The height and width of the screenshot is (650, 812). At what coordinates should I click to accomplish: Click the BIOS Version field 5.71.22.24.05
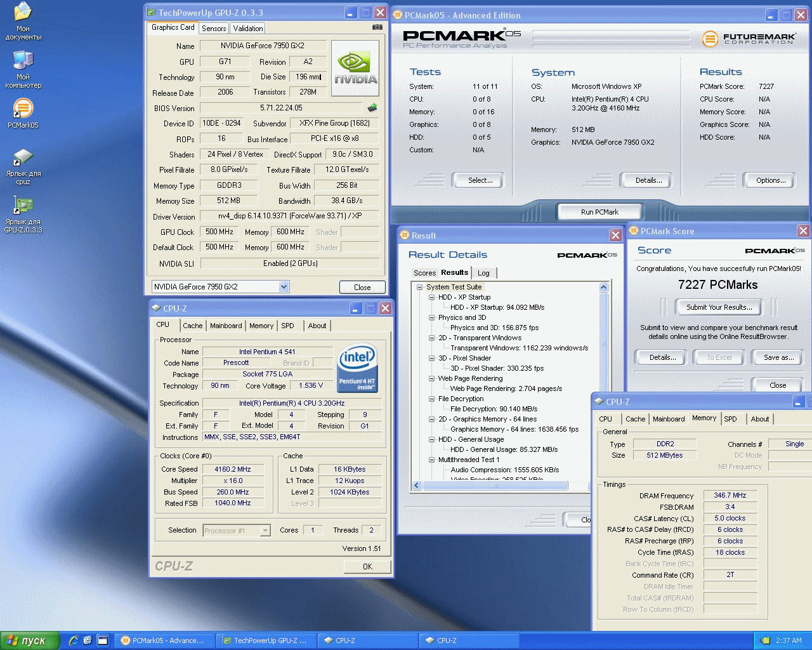(x=282, y=108)
